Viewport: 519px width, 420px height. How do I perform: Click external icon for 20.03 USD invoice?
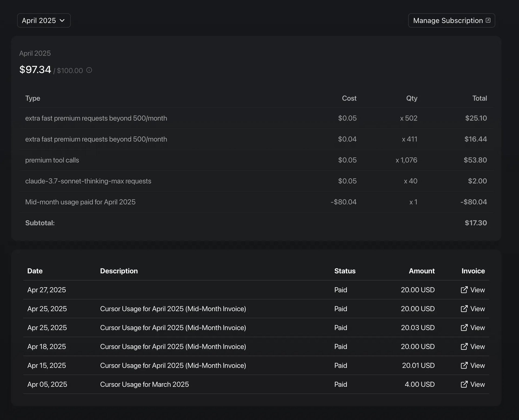(x=464, y=328)
